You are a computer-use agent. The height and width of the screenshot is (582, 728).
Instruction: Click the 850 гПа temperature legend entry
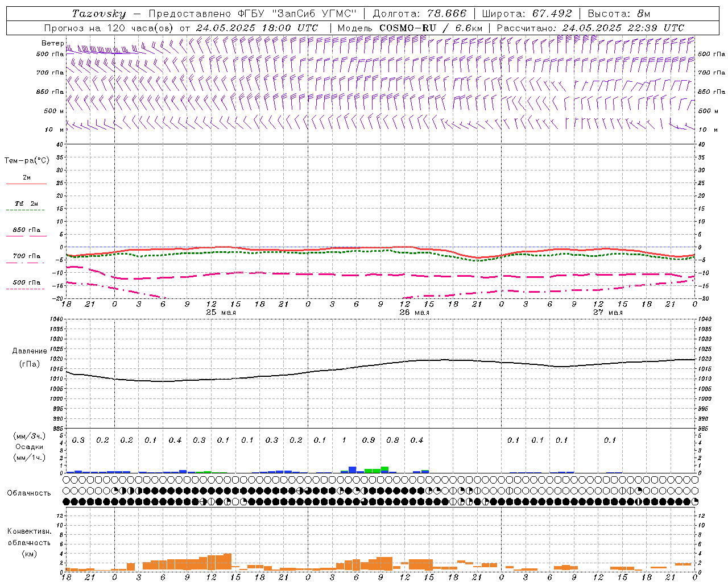click(26, 231)
